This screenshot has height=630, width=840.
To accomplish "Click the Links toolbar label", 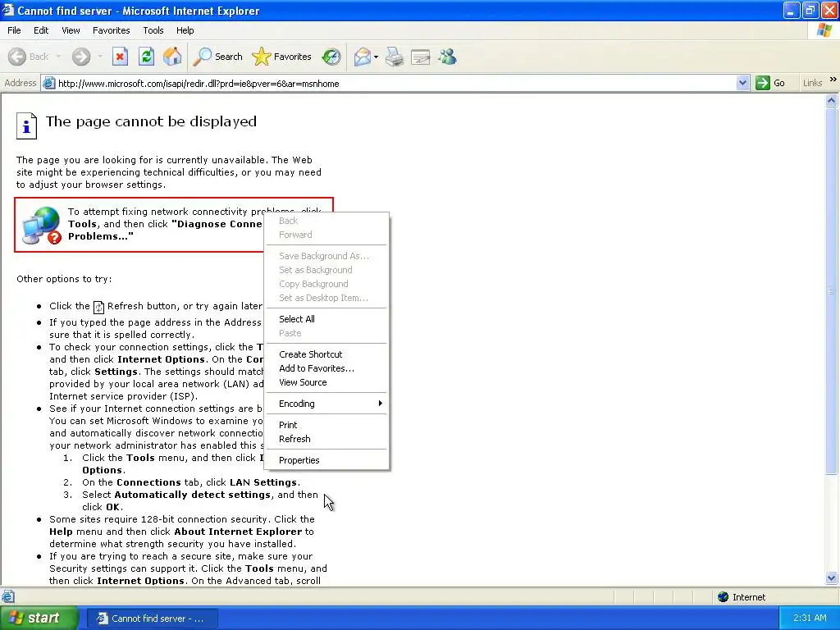I will click(812, 83).
